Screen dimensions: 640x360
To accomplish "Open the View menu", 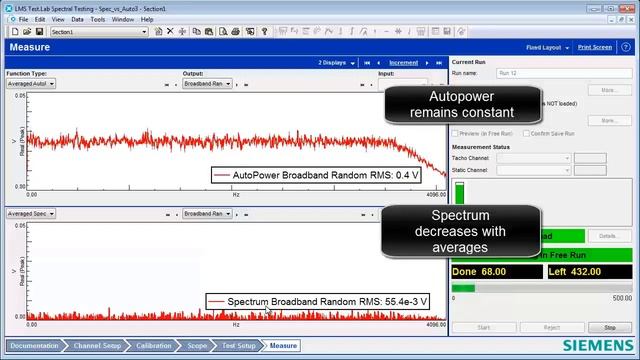I will (58, 20).
